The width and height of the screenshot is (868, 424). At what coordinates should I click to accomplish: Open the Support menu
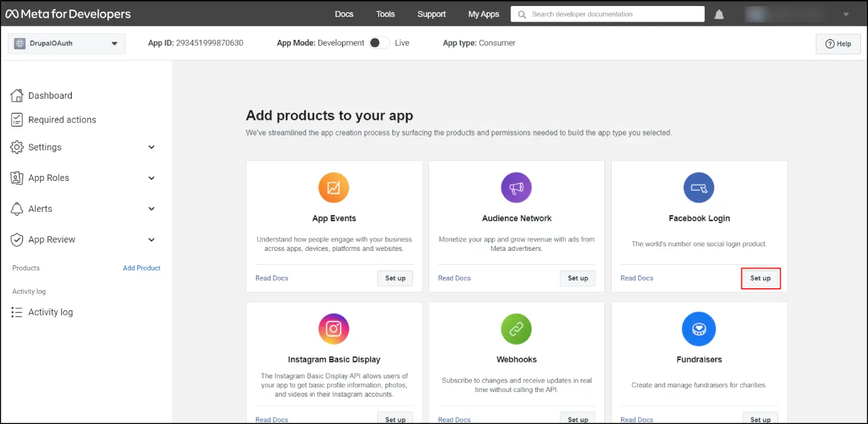pos(432,14)
